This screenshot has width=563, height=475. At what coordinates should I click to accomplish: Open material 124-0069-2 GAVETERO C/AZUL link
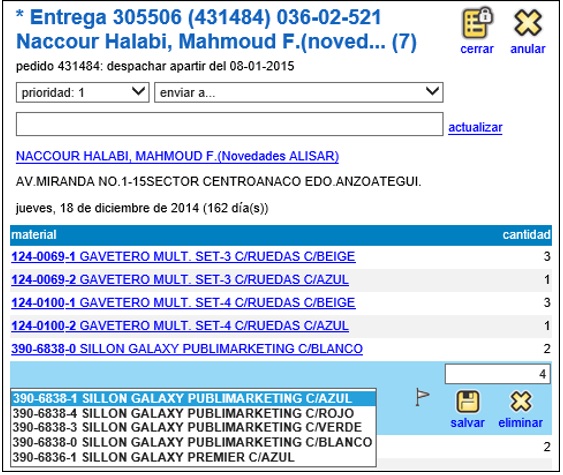pos(180,280)
